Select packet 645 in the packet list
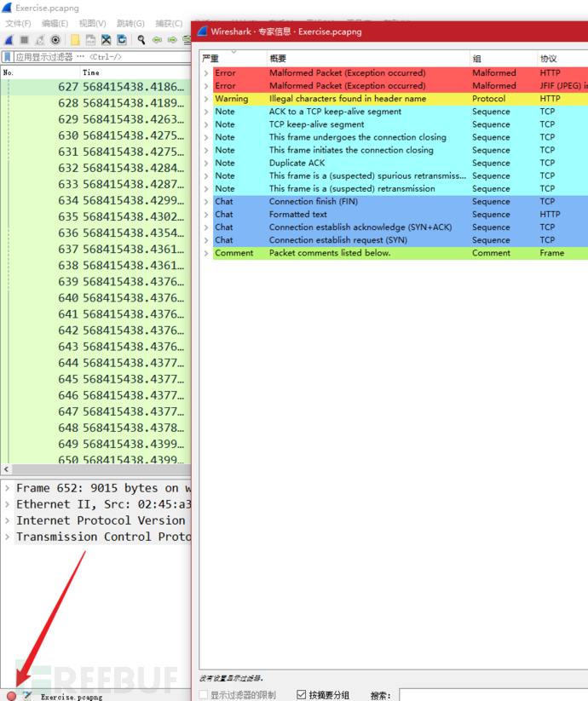Screen dimensions: 588x701 point(95,379)
